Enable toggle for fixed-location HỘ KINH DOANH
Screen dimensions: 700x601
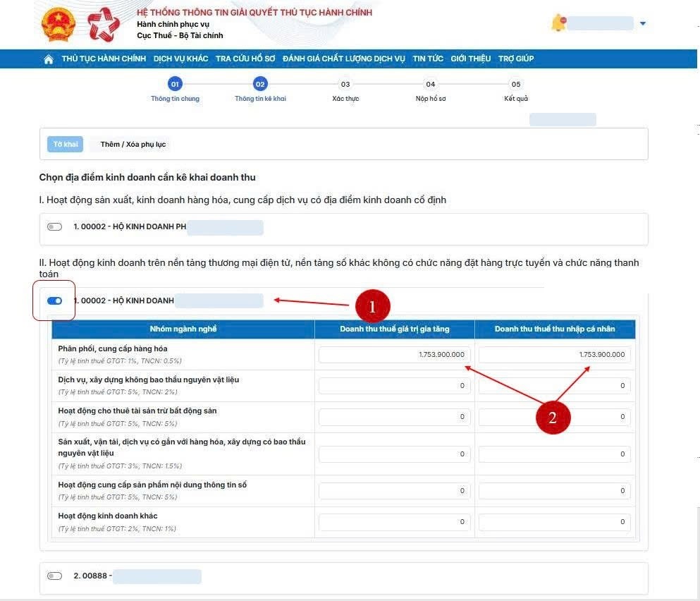point(54,227)
